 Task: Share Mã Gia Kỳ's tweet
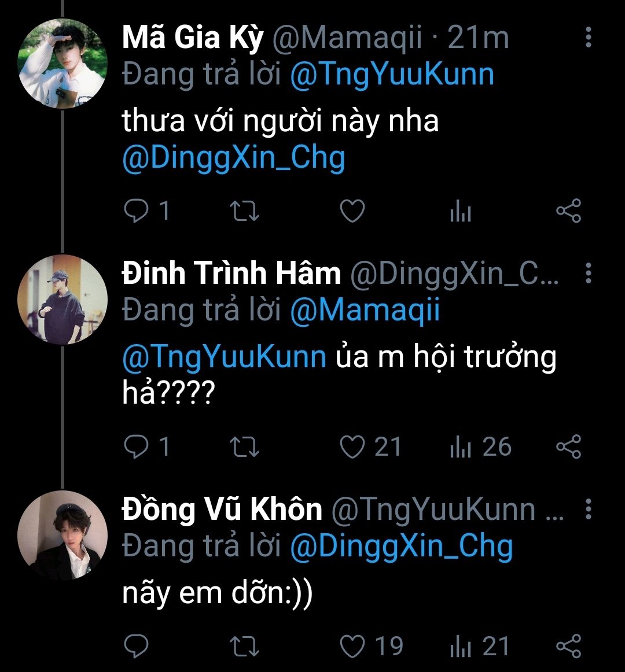click(x=568, y=211)
